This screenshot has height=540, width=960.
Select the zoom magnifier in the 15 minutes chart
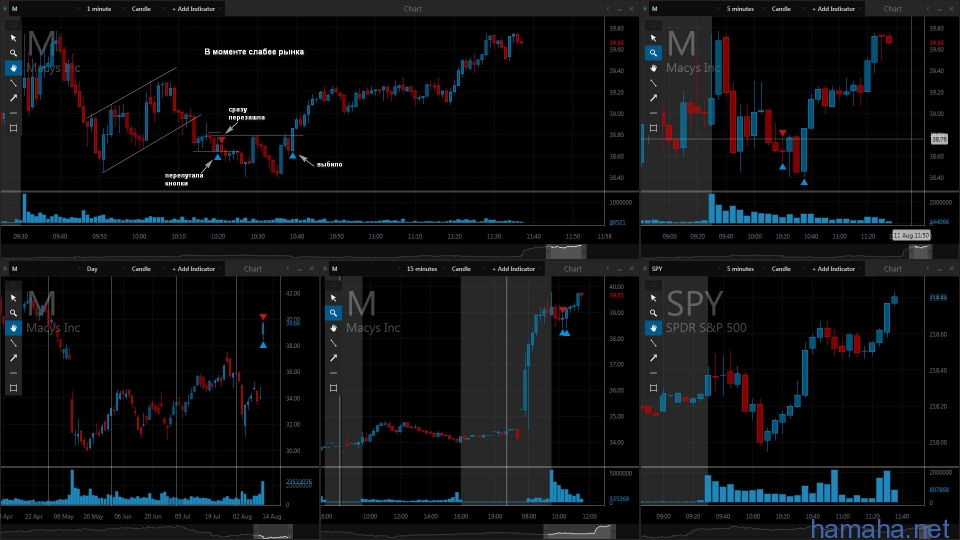[x=333, y=313]
